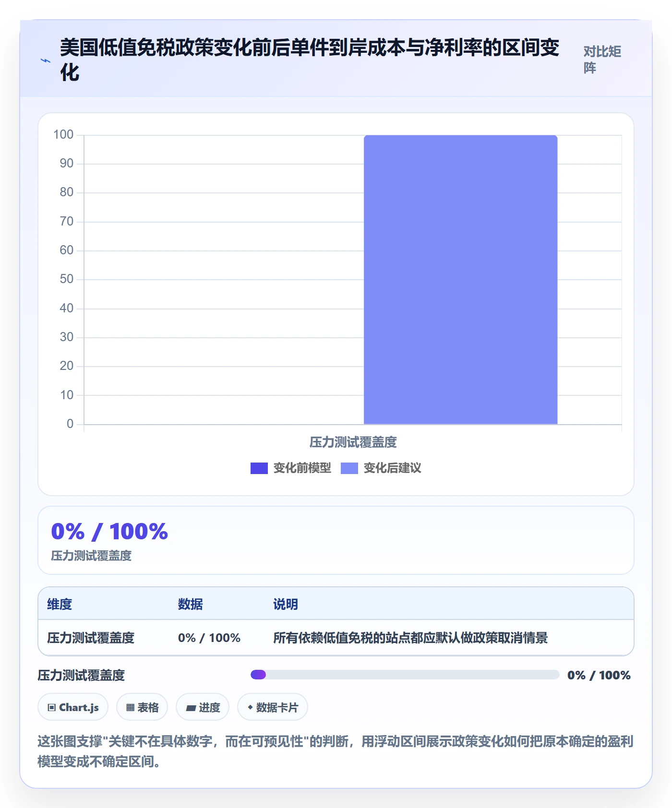
Task: Click the Chart.js tag chip
Action: [73, 707]
